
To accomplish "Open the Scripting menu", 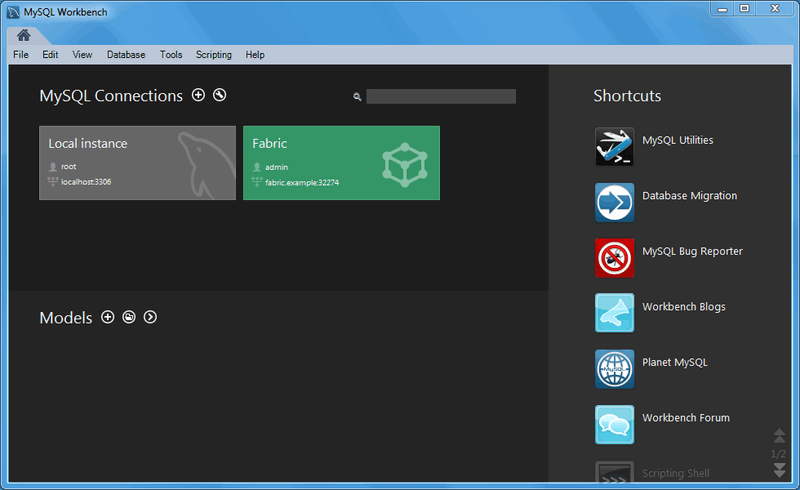I will [214, 55].
